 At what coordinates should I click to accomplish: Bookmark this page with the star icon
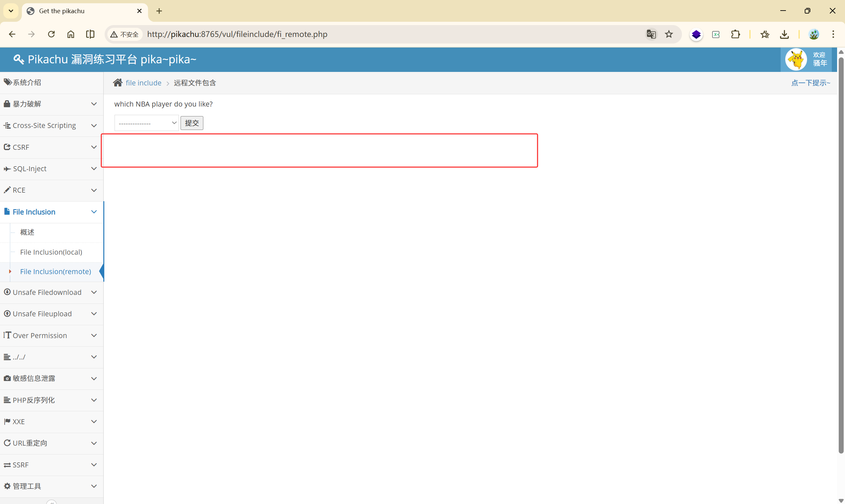pyautogui.click(x=669, y=34)
